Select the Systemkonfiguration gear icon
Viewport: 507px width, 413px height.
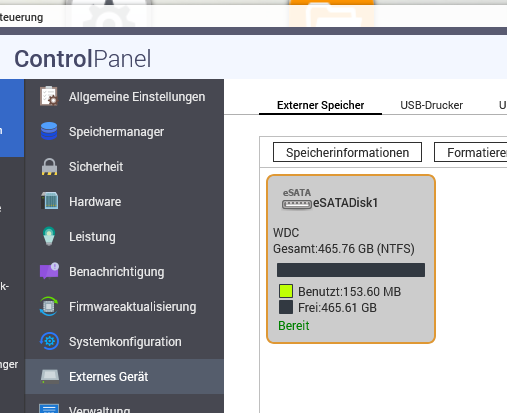click(x=49, y=341)
